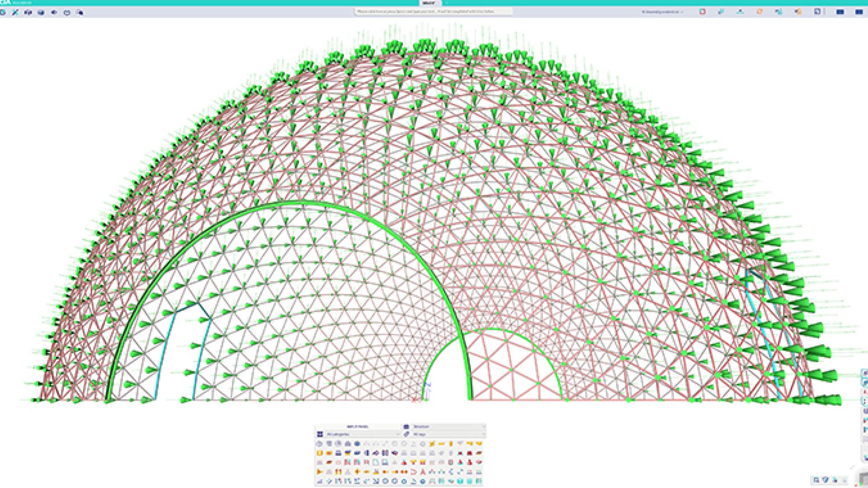Click the eye visibility icon in the top-left toolbar
868x488 pixels.
[x=54, y=12]
